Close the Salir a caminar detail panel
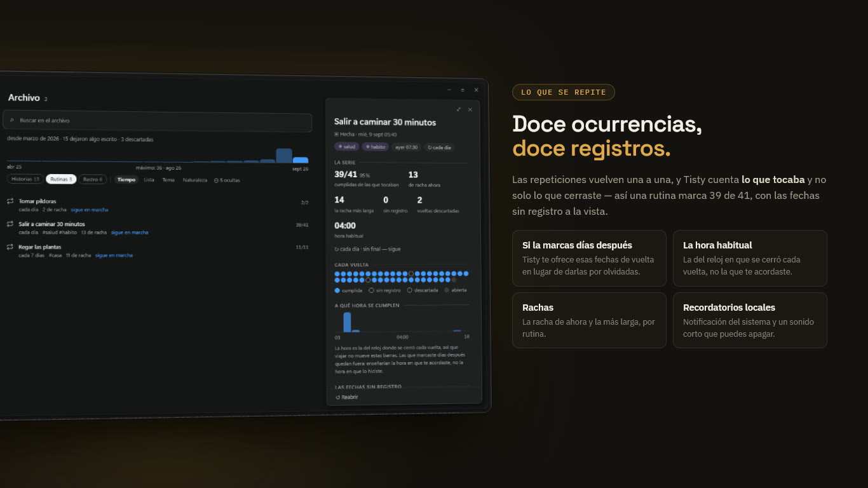The height and width of the screenshot is (488, 868). [x=470, y=109]
